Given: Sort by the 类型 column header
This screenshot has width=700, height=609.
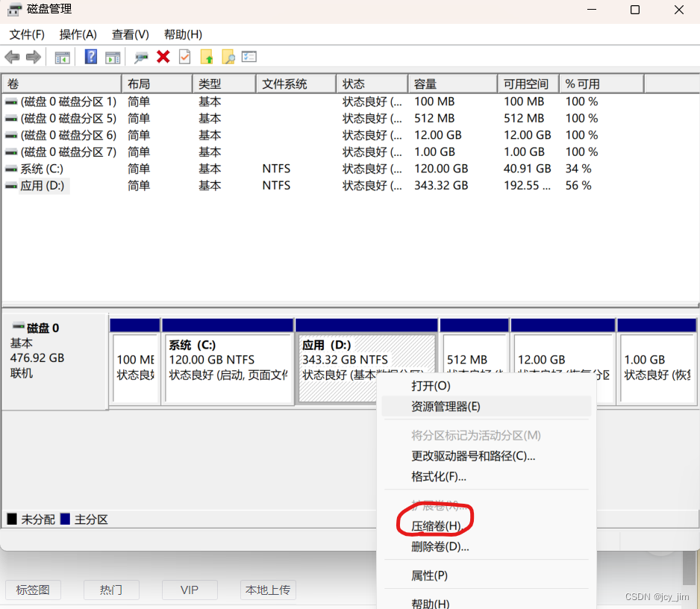Looking at the screenshot, I should pyautogui.click(x=224, y=84).
